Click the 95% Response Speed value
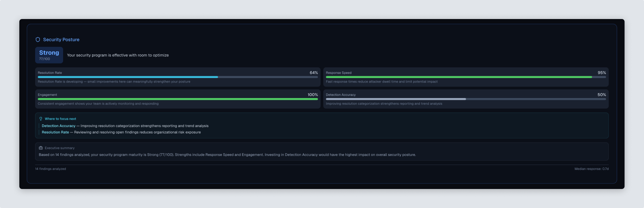This screenshot has width=644, height=208. (x=602, y=73)
